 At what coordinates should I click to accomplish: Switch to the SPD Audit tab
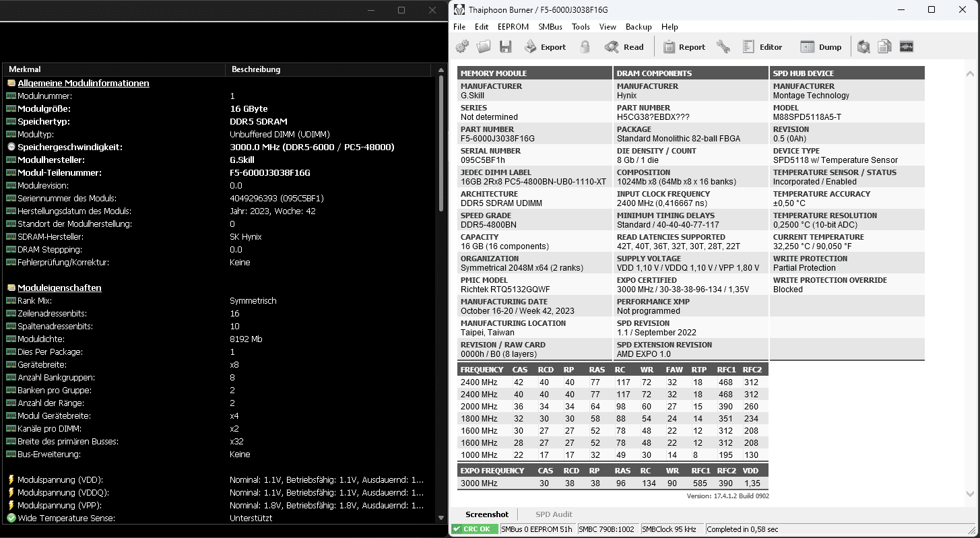point(554,514)
